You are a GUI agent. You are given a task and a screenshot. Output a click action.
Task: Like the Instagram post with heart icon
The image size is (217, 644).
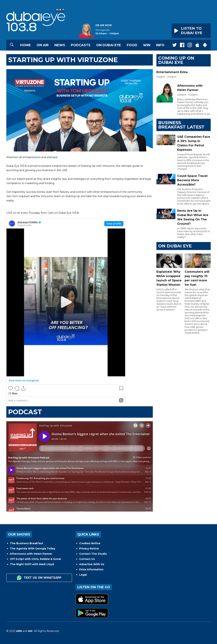click(11, 388)
